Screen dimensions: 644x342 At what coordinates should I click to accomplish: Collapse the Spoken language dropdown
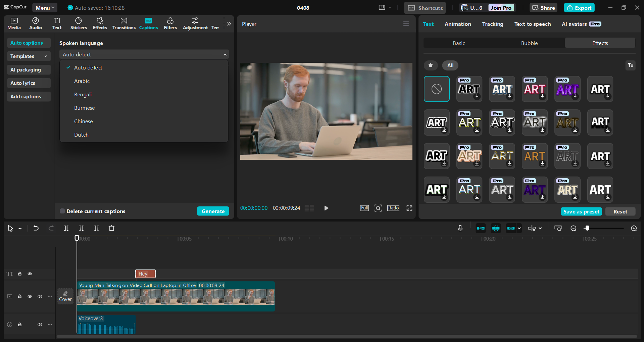click(x=225, y=54)
